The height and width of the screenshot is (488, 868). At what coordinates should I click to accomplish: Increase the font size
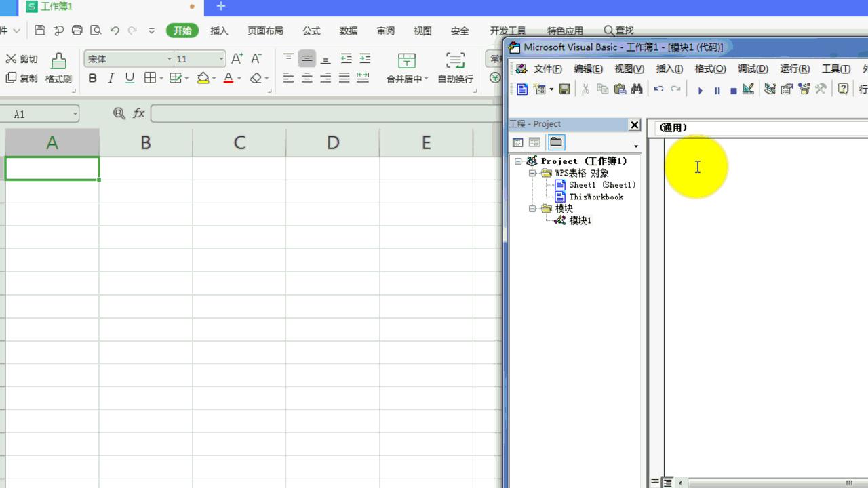(237, 59)
